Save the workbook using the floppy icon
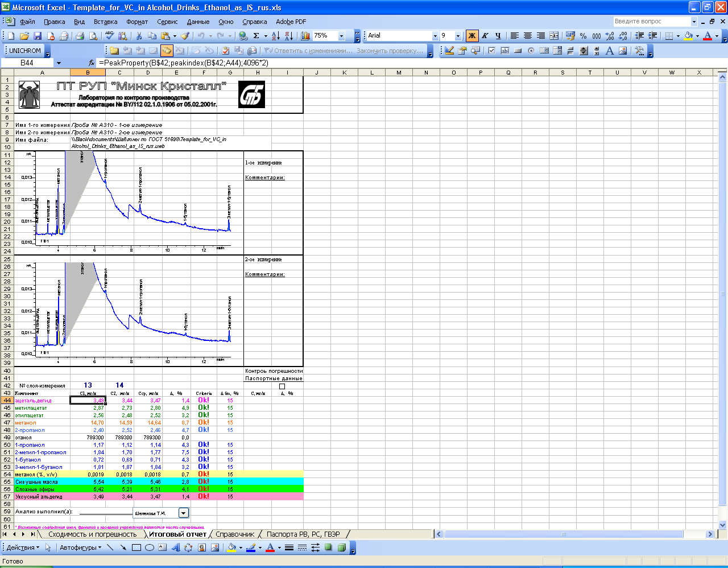The width and height of the screenshot is (728, 568). coord(38,36)
